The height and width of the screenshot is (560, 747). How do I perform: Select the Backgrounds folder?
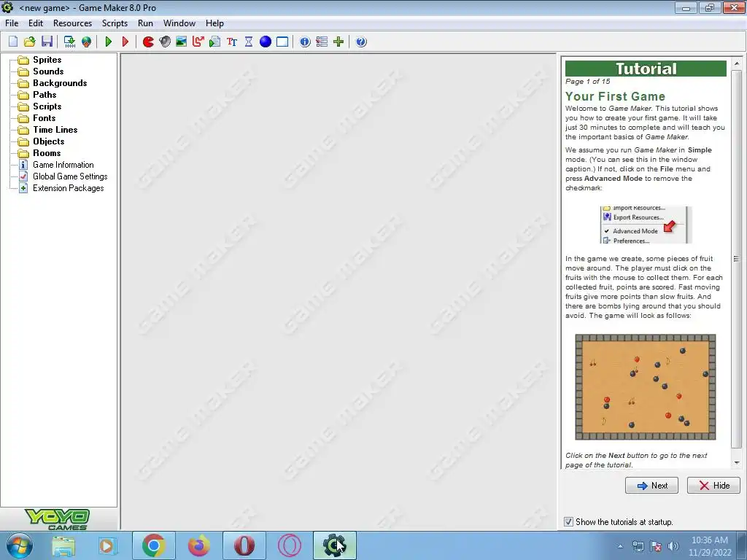tap(53, 83)
